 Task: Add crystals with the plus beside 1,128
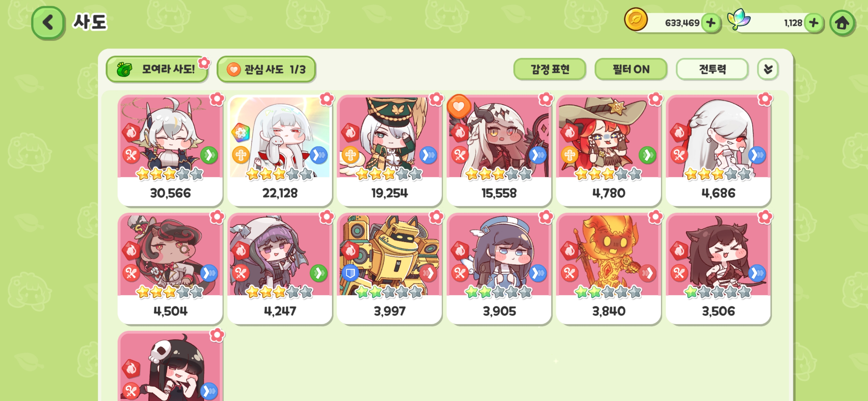813,23
